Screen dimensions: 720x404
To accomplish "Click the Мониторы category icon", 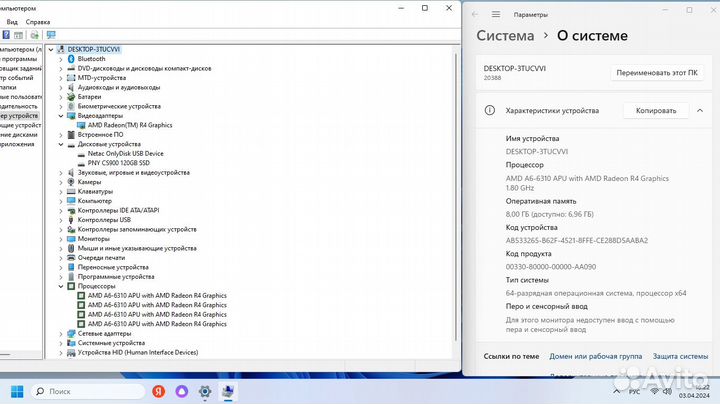I will tap(71, 239).
